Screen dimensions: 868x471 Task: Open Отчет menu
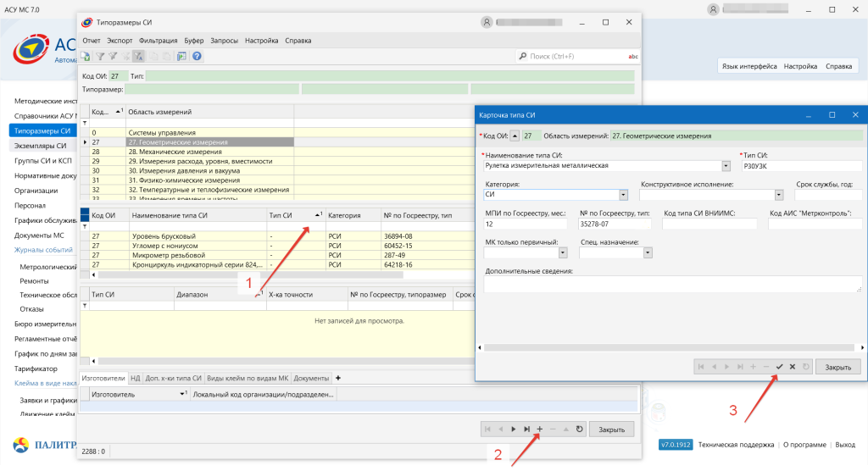[x=92, y=41]
